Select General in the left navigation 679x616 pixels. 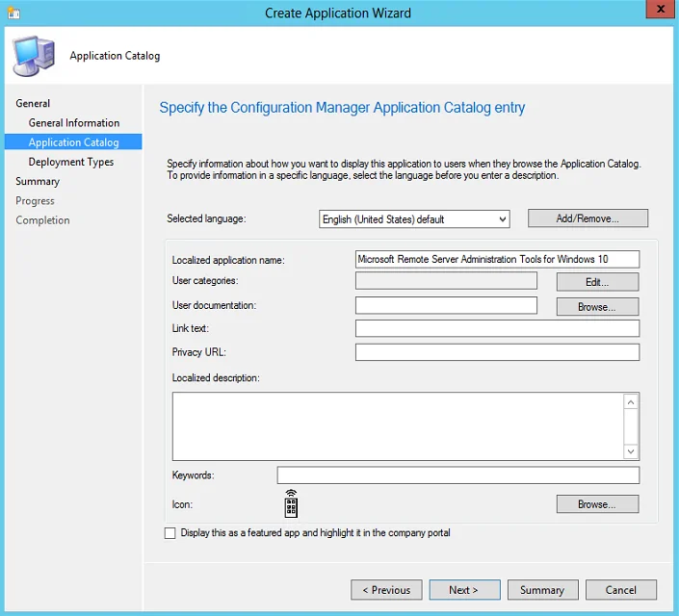(x=33, y=103)
